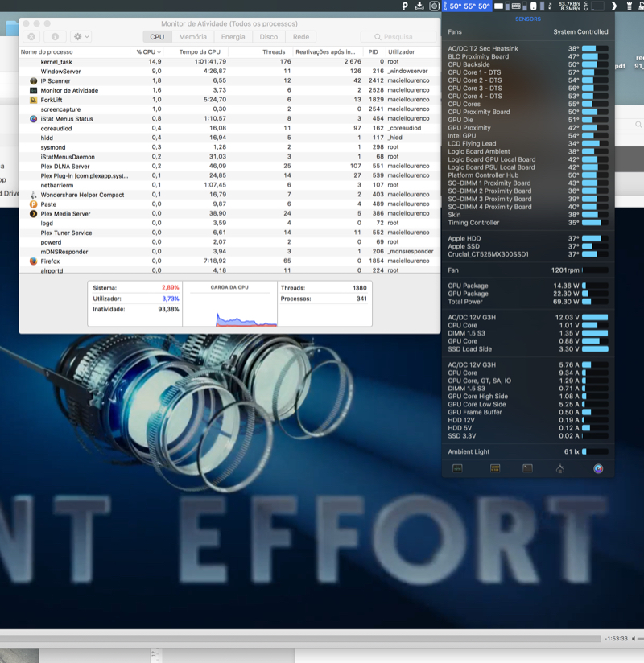
Task: Click the GPU Die temperature sensor row
Action: click(x=528, y=120)
